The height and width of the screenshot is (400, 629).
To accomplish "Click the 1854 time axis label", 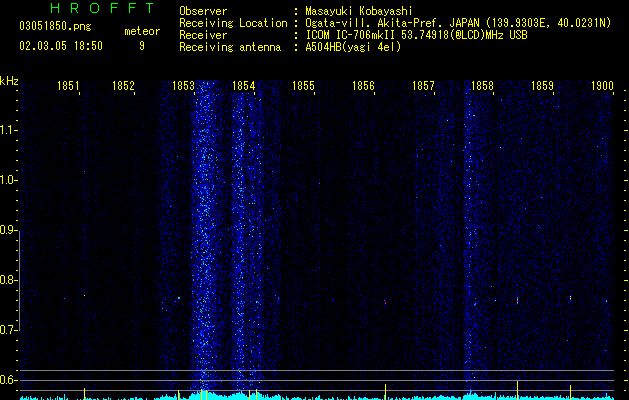I will click(x=243, y=85).
